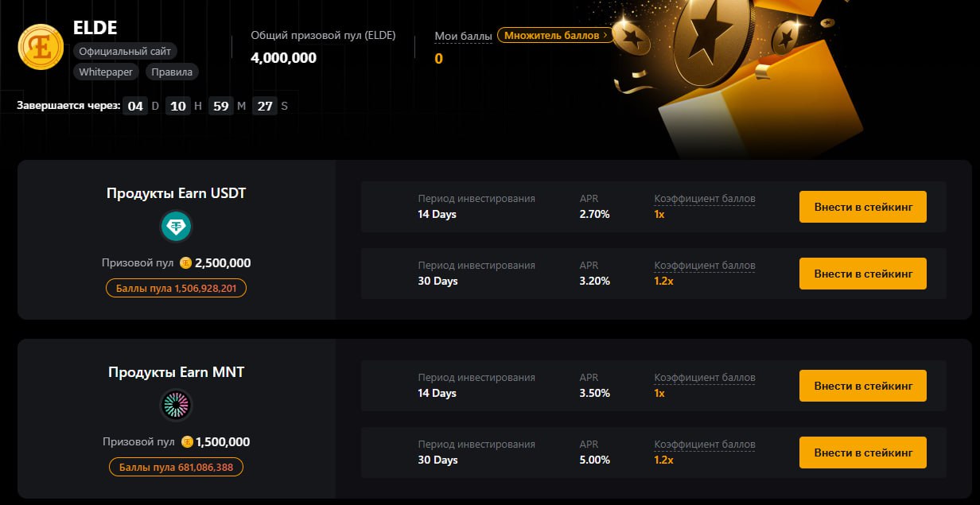Click the MNT Mantle circular icon

coord(176,406)
